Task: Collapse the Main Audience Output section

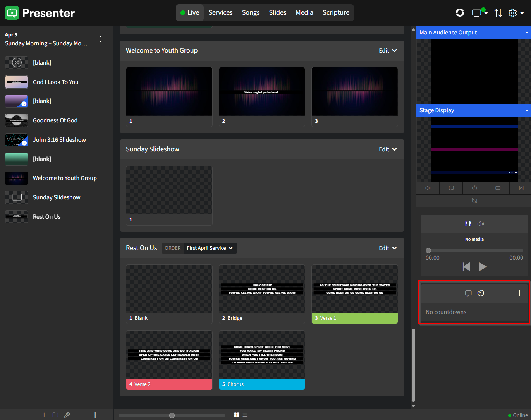Action: point(528,33)
